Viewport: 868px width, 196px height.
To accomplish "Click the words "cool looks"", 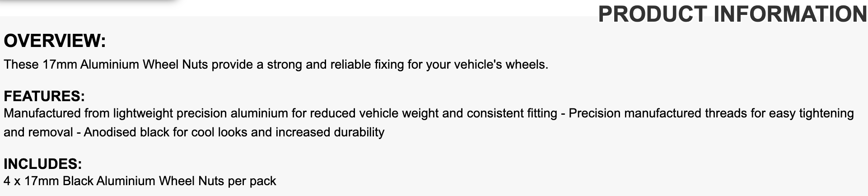I will 216,132.
